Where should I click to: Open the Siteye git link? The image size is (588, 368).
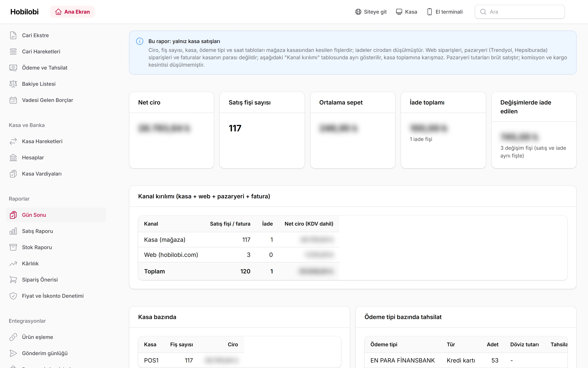coord(371,12)
